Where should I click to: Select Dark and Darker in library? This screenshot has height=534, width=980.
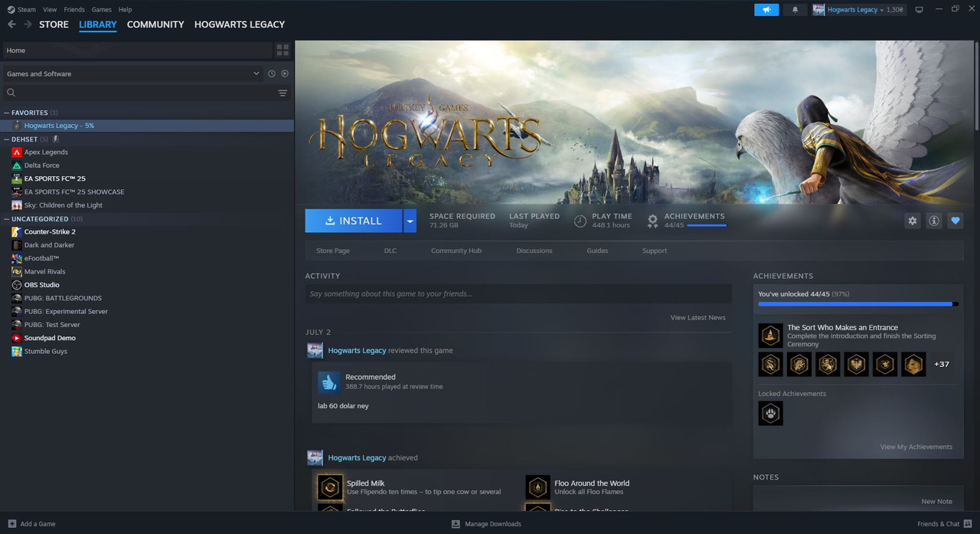[x=49, y=245]
